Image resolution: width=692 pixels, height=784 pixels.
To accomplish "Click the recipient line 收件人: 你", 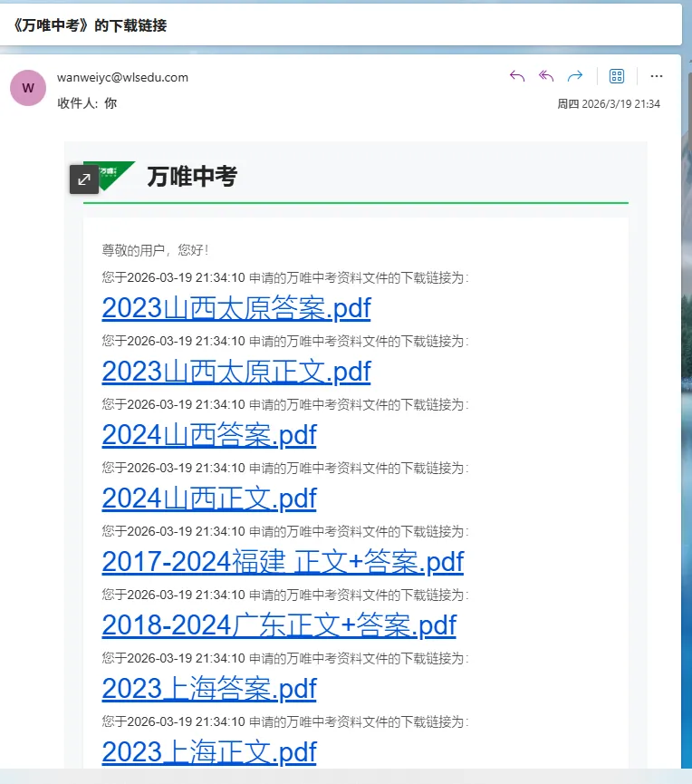I will 87,103.
